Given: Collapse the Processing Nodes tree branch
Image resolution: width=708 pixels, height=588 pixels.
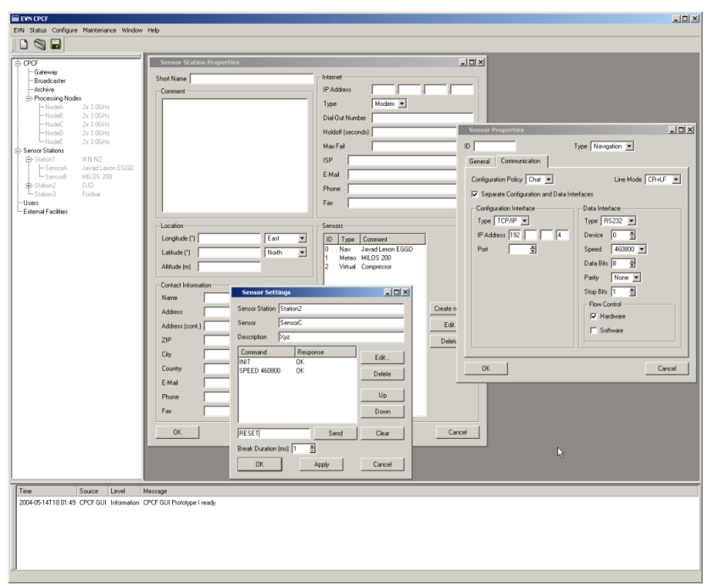Looking at the screenshot, I should pyautogui.click(x=30, y=98).
